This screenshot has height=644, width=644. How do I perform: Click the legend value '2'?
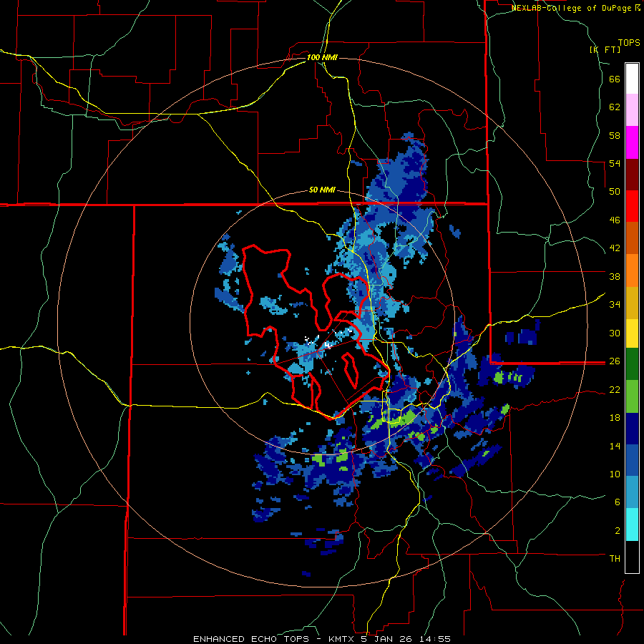tap(618, 531)
